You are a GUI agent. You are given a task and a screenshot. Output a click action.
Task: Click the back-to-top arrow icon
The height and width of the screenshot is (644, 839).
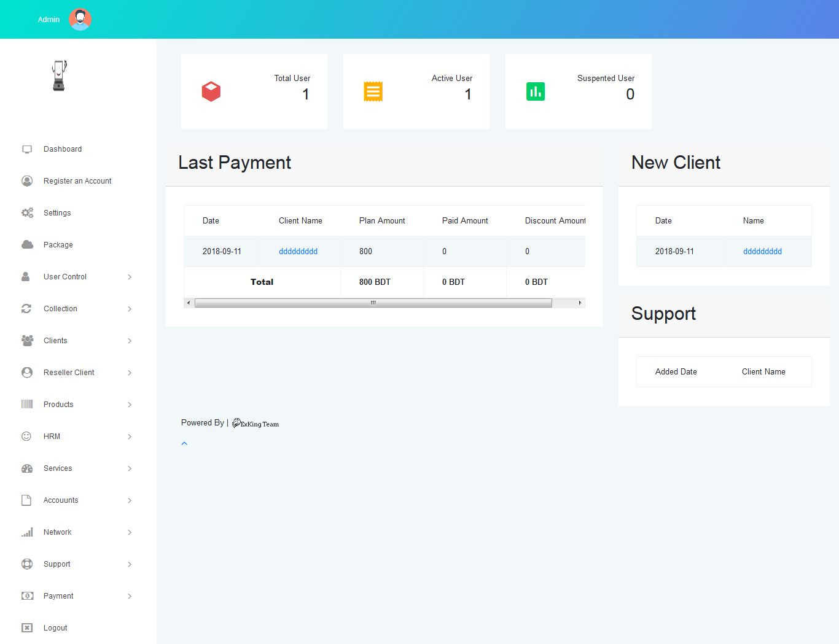[x=184, y=443]
